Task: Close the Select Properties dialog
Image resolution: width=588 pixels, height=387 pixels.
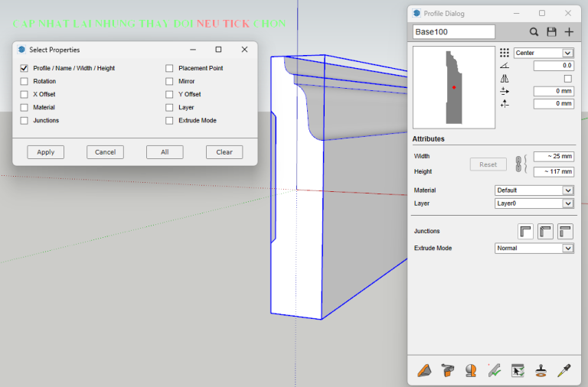Action: click(244, 50)
